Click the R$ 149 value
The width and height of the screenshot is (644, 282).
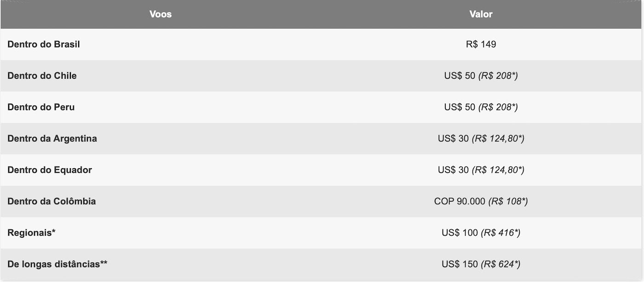(481, 44)
